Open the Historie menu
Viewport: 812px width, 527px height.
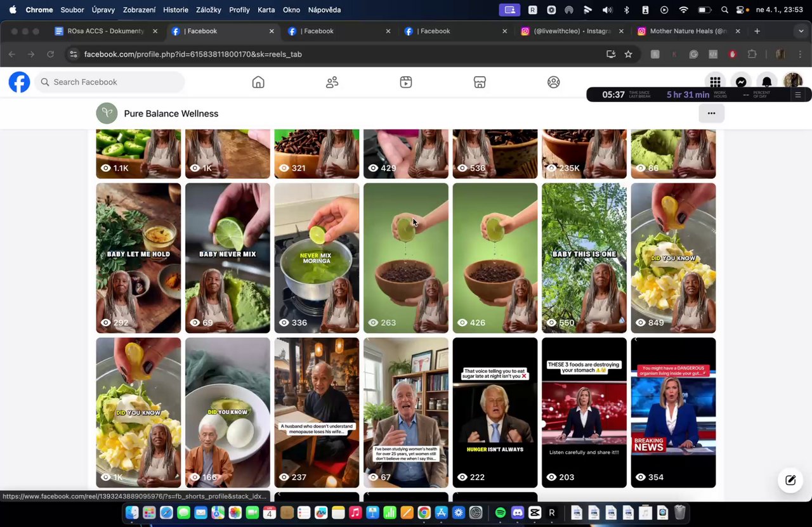[x=176, y=10]
